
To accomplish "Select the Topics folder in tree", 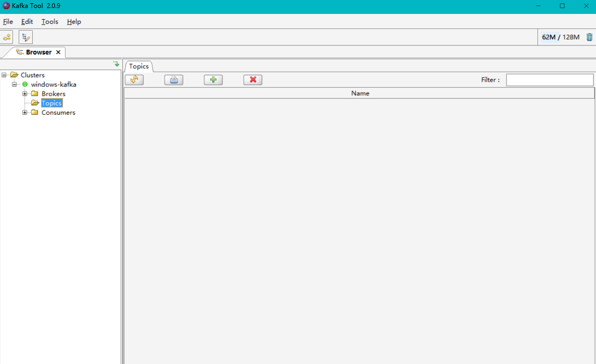I will point(51,103).
